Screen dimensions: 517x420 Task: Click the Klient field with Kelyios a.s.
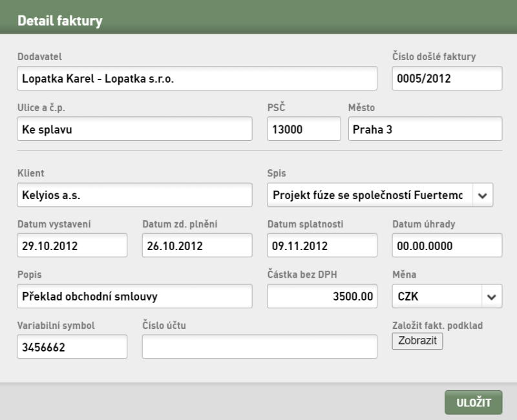[134, 195]
